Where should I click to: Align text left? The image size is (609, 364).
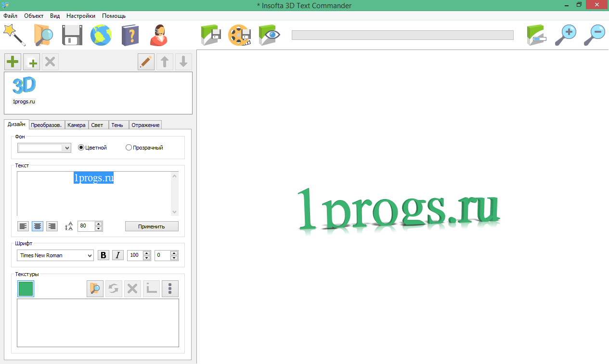pyautogui.click(x=23, y=226)
